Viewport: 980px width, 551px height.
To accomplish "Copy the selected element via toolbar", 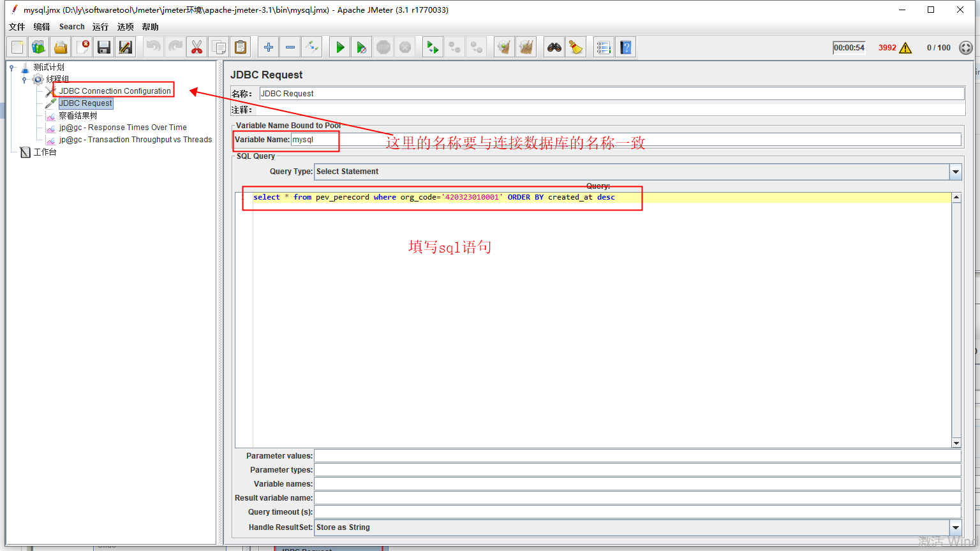I will (x=219, y=47).
